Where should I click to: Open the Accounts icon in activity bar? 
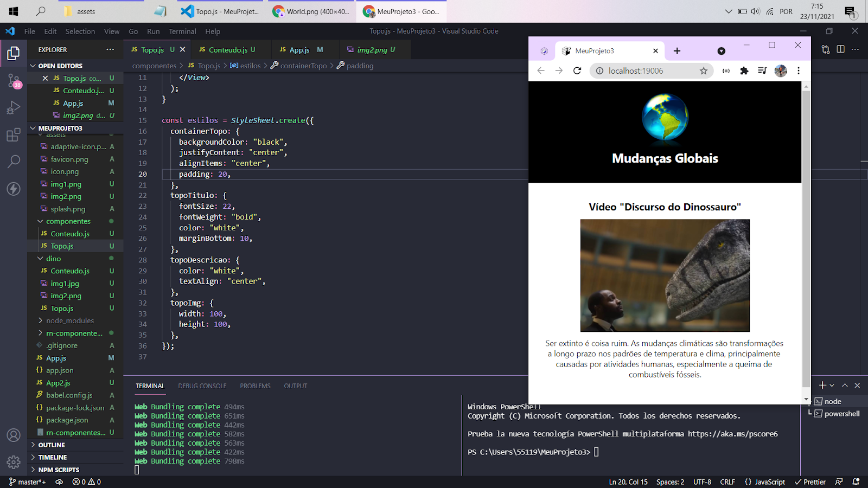click(x=14, y=435)
